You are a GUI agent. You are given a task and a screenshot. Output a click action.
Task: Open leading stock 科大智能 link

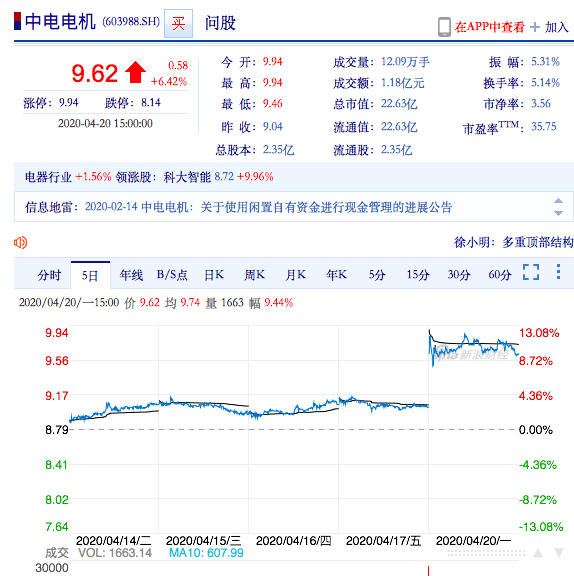click(187, 177)
